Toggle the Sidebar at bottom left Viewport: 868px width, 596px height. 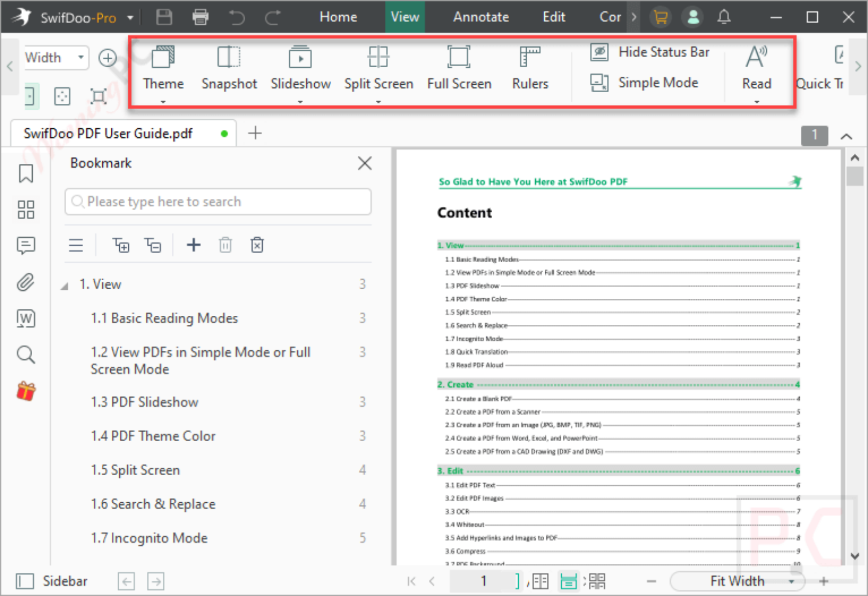pyautogui.click(x=51, y=581)
